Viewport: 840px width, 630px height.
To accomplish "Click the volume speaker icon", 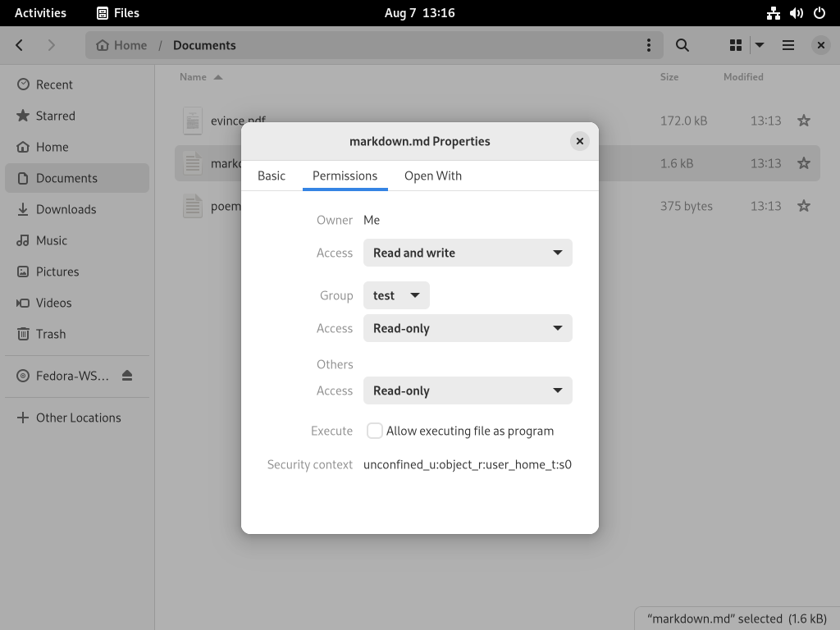I will pos(796,13).
